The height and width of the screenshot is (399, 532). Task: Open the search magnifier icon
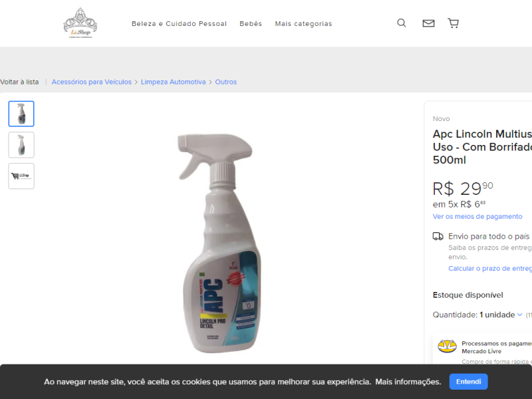402,23
